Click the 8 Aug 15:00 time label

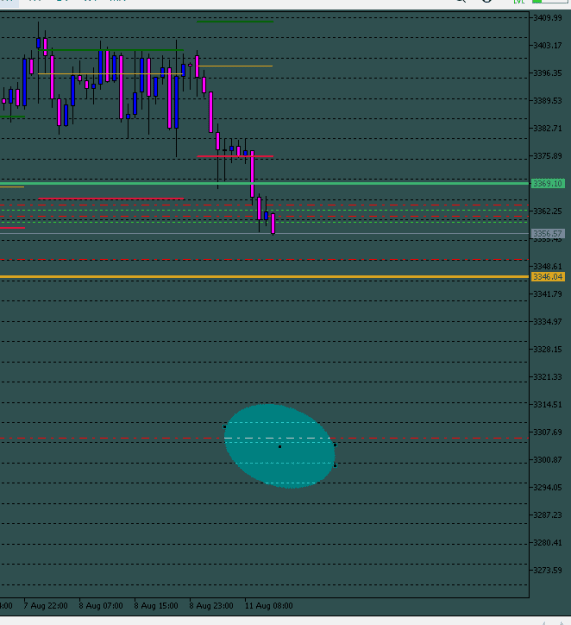[x=156, y=606]
